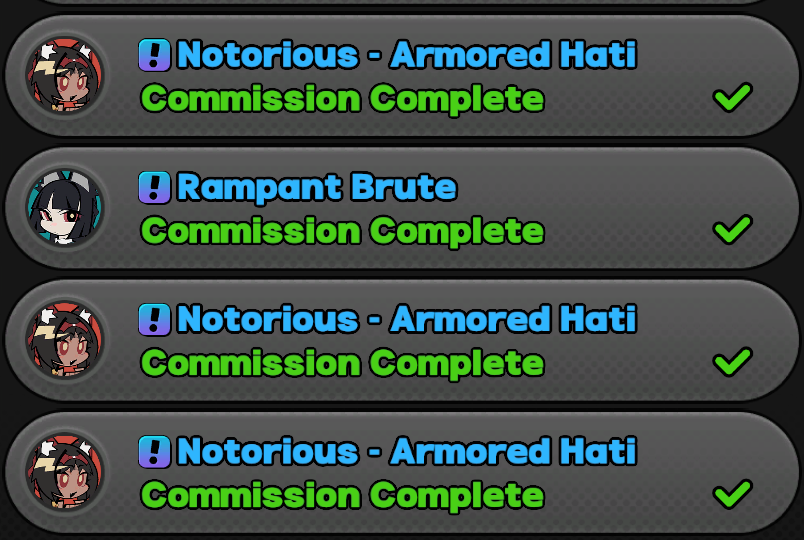
Task: Click the avatar in the bottom Armored Hati row
Action: (x=65, y=472)
